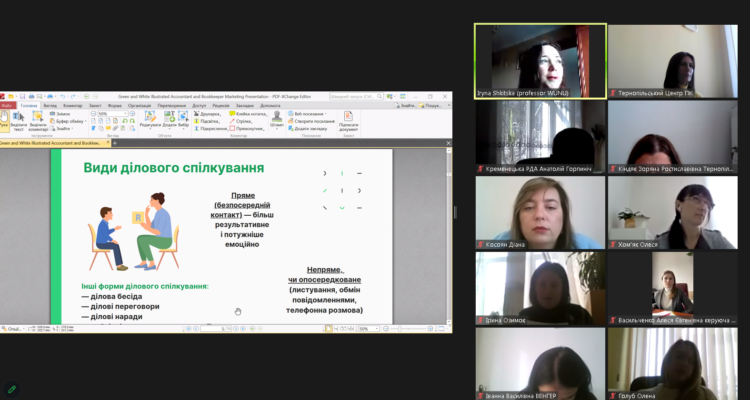The image size is (750, 400).
Task: Click the Select (Вибір) objects tool
Action: point(184,120)
